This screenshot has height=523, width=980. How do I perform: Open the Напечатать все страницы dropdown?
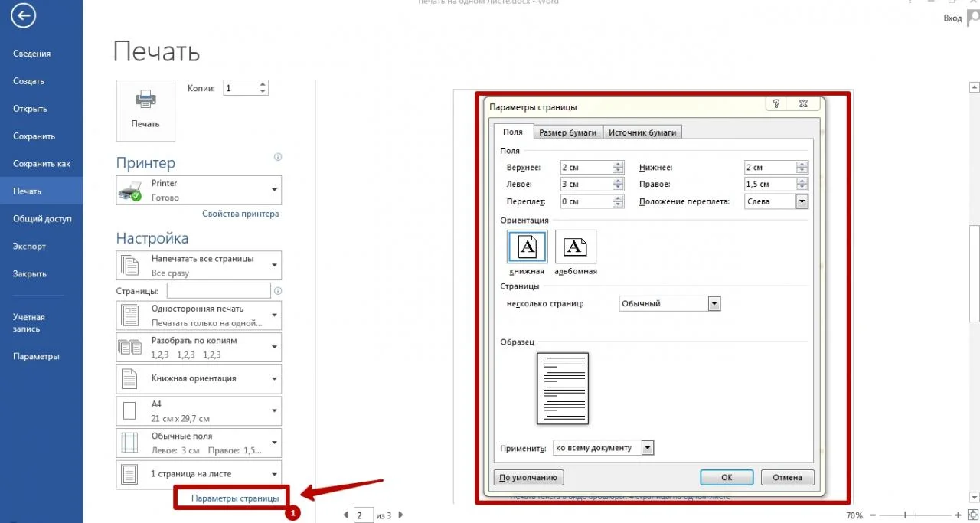pos(199,265)
